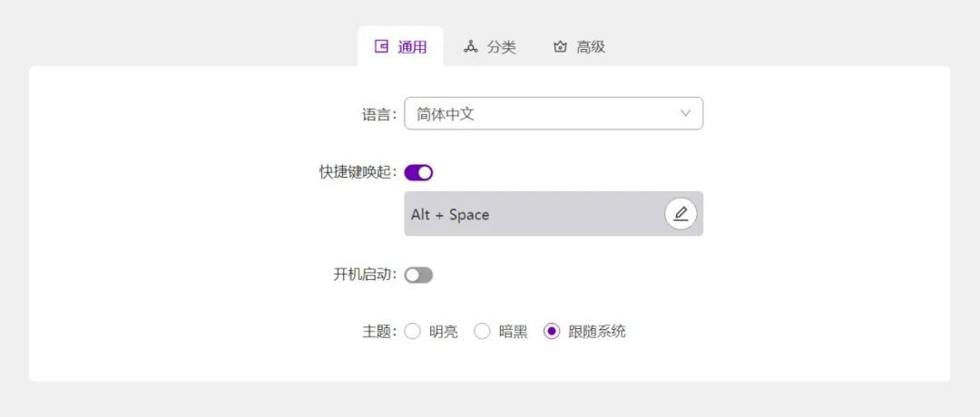This screenshot has width=980, height=417.
Task: Select the 通用 tab label
Action: (x=412, y=47)
